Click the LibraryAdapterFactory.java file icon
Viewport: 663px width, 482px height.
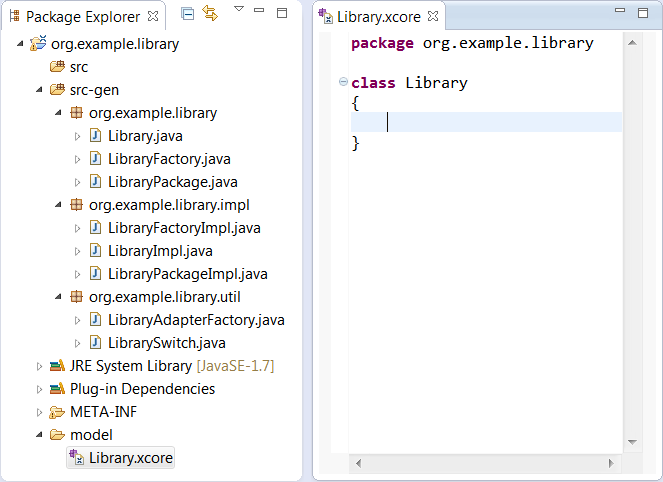click(96, 319)
